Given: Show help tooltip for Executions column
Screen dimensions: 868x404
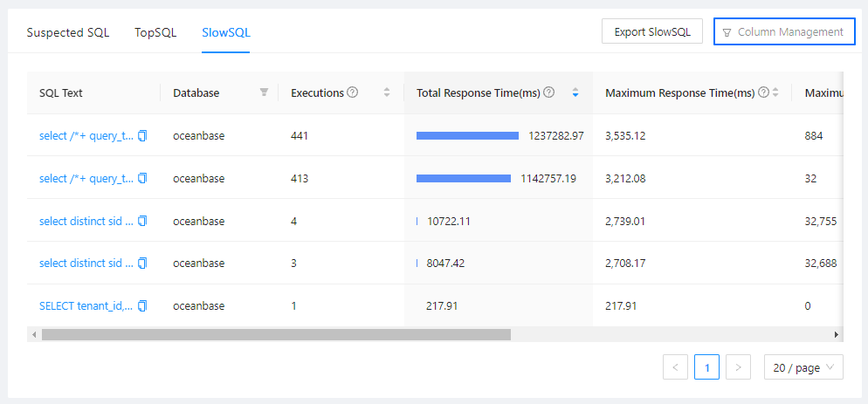Looking at the screenshot, I should 353,92.
